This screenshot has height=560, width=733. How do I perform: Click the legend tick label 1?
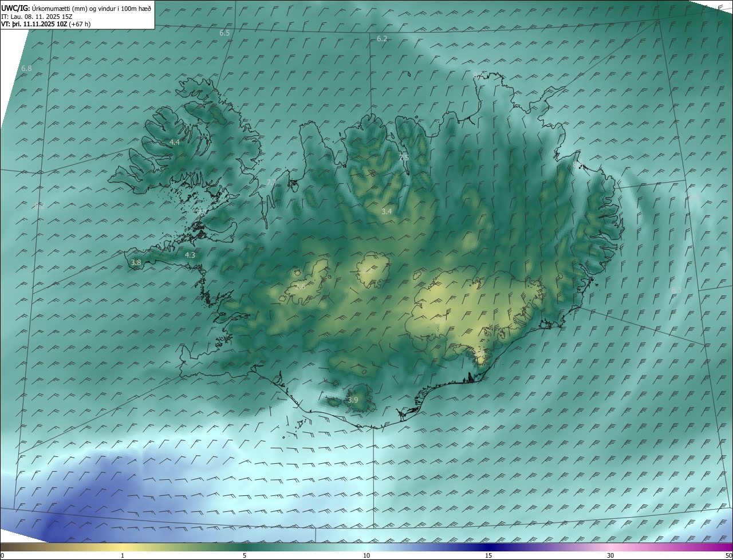pyautogui.click(x=123, y=555)
